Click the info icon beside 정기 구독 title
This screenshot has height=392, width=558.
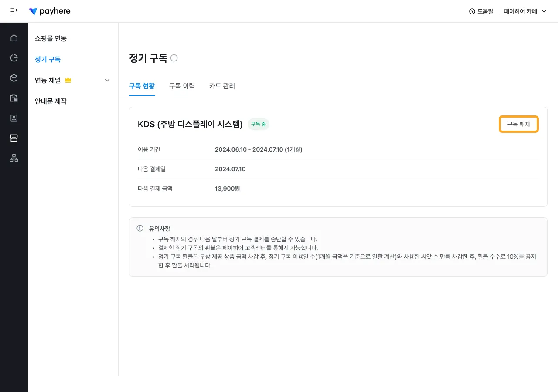174,58
